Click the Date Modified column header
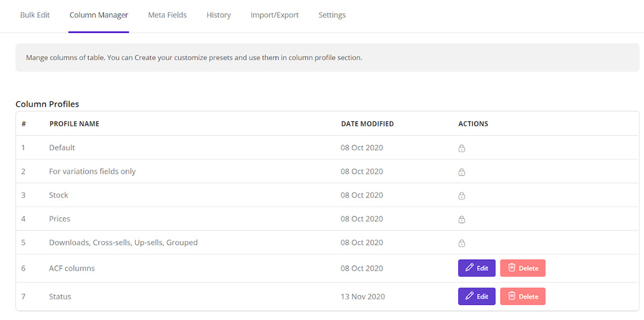The image size is (644, 320). pos(368,124)
